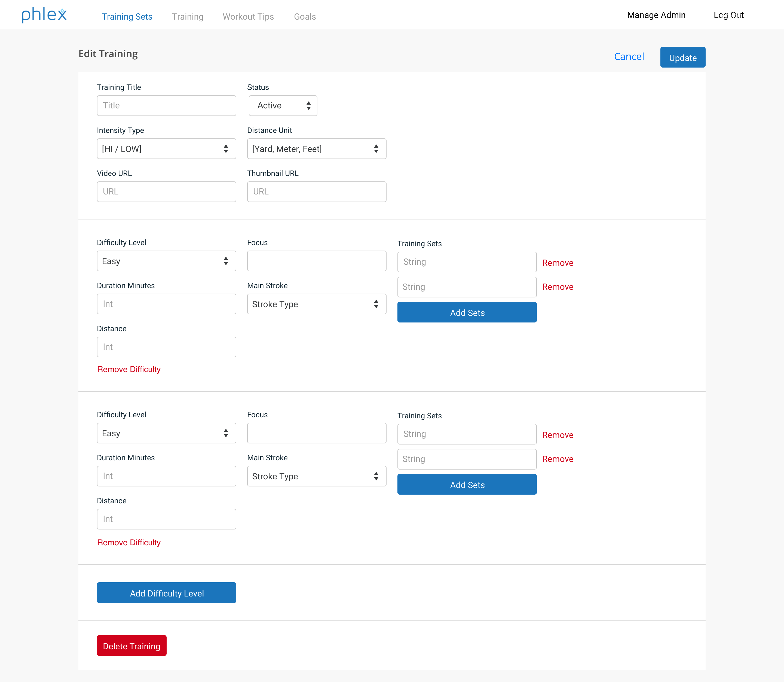Click the Update button
This screenshot has width=784, height=682.
click(x=683, y=57)
